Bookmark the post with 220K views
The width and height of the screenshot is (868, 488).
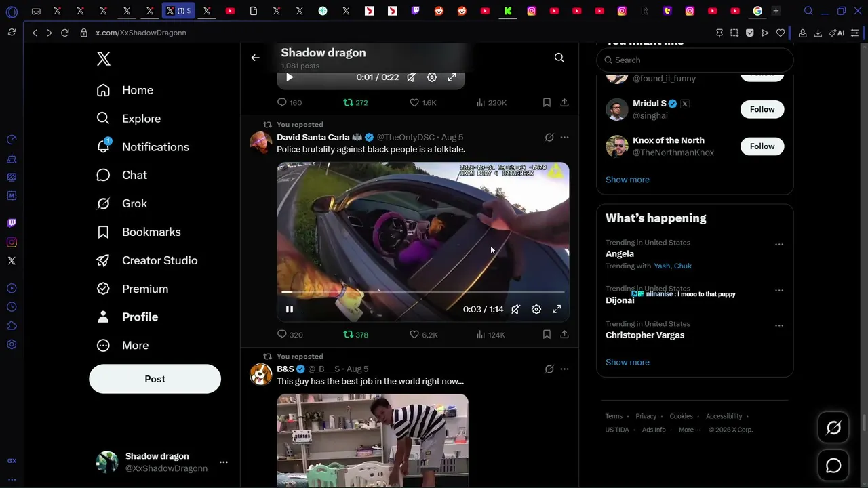547,102
